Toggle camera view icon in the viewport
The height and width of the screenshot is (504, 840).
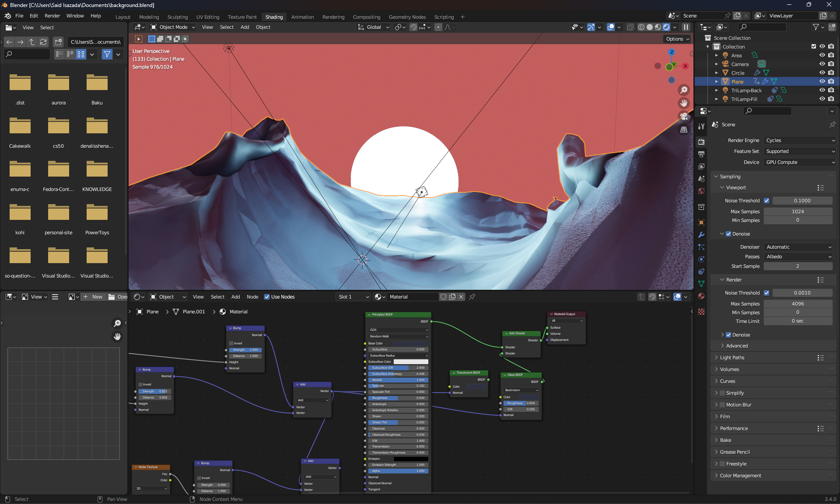coord(683,116)
